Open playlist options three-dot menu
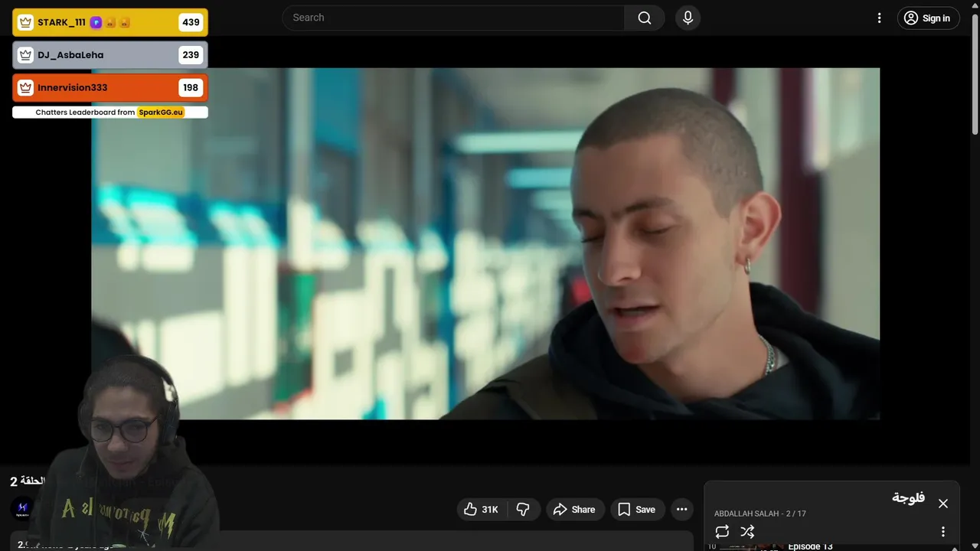Viewport: 980px width, 551px height. coord(943,531)
